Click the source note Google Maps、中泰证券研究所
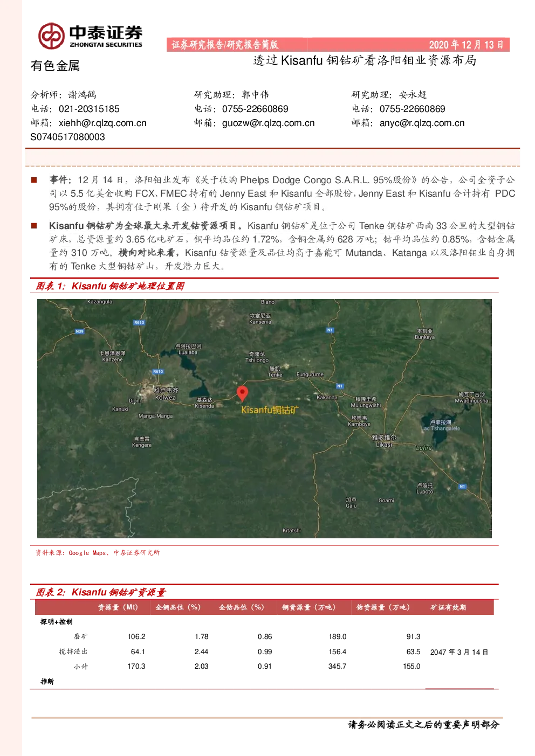This screenshot has height=756, width=535. click(98, 553)
